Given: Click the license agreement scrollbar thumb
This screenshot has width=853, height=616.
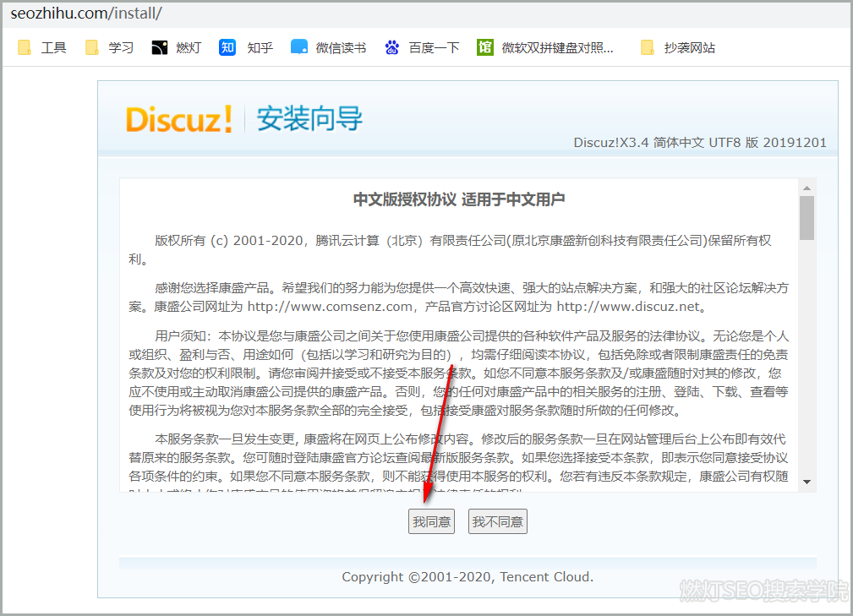Looking at the screenshot, I should click(x=807, y=218).
